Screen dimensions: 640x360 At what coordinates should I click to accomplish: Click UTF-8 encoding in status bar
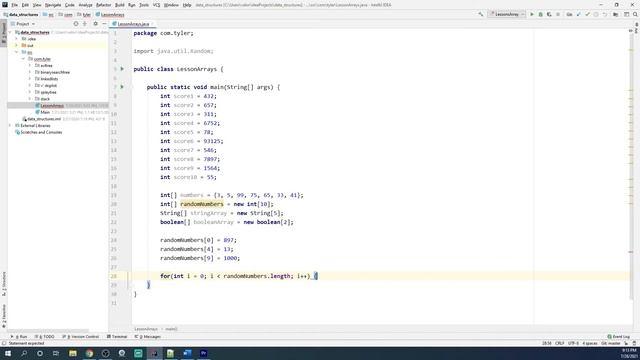pos(573,343)
